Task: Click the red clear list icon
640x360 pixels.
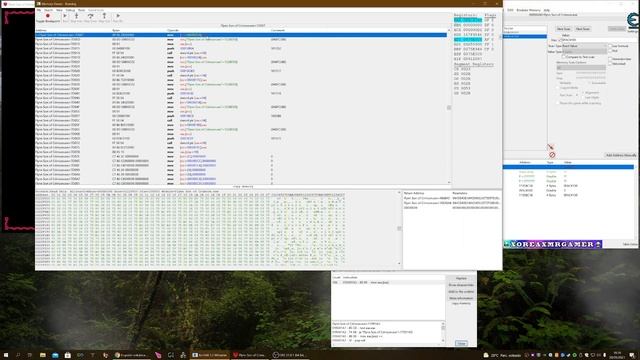Action: [552, 155]
